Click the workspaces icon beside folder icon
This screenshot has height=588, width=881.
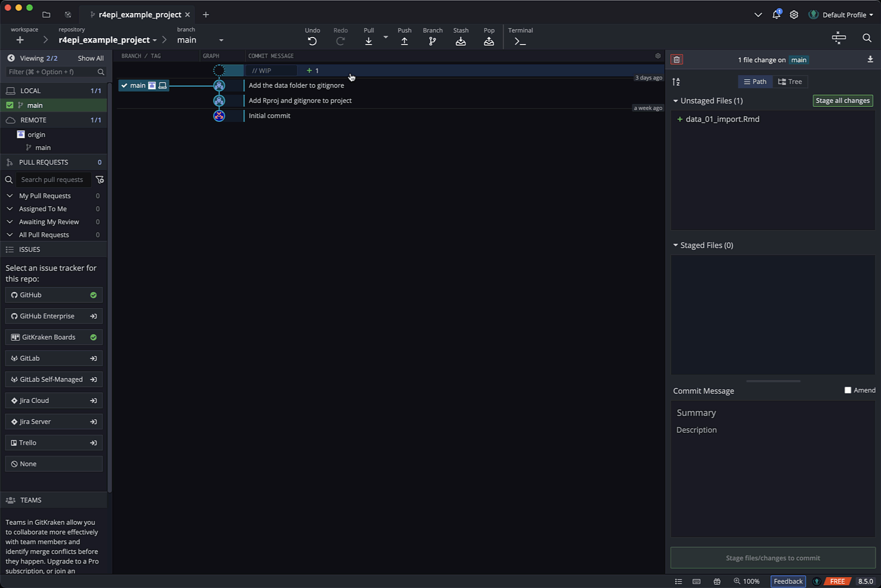tap(68, 15)
